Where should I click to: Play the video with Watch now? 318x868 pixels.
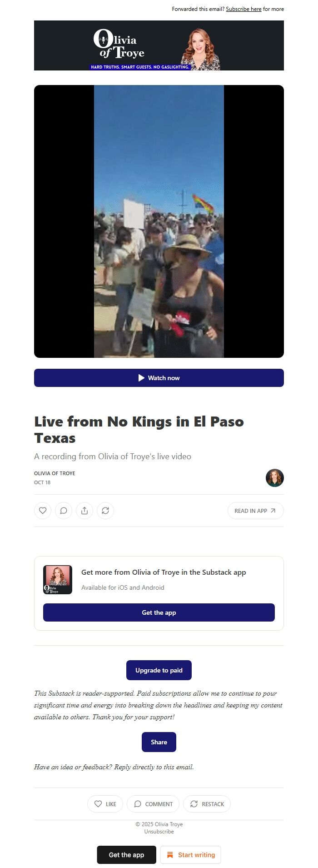(159, 378)
